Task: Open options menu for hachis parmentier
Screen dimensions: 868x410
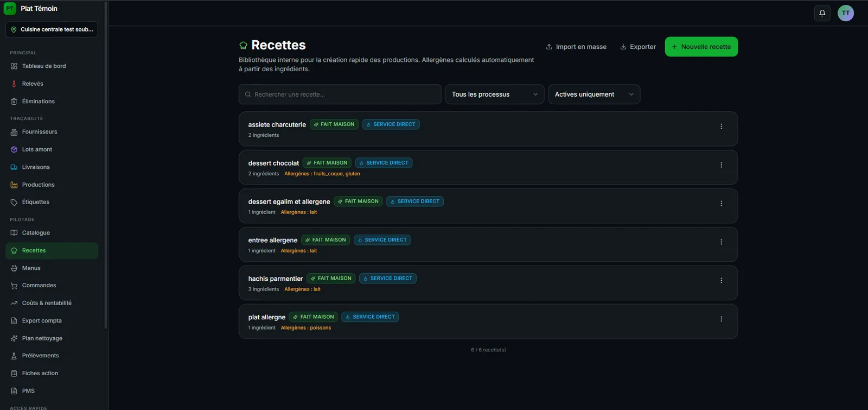Action: pos(721,281)
